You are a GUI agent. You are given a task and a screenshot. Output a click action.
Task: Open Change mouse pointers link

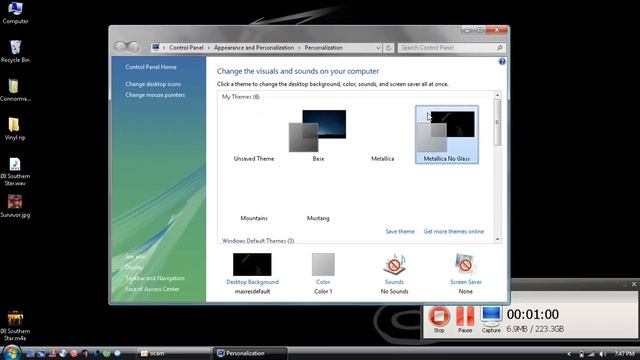[155, 95]
